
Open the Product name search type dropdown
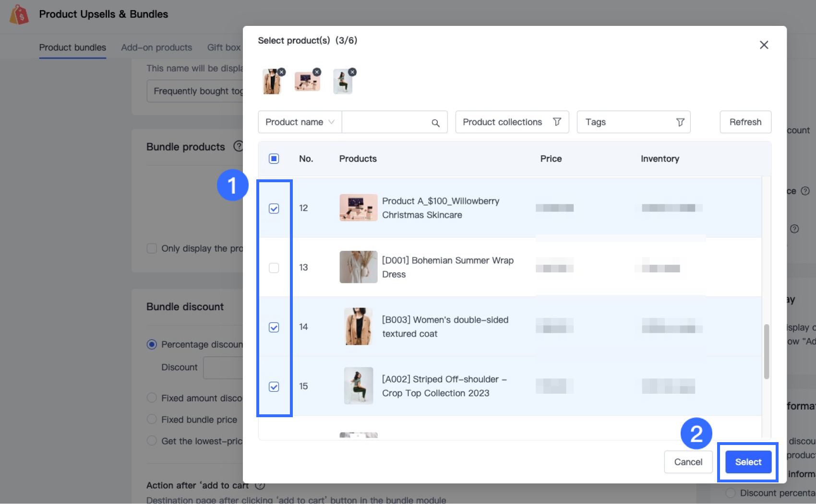coord(300,122)
